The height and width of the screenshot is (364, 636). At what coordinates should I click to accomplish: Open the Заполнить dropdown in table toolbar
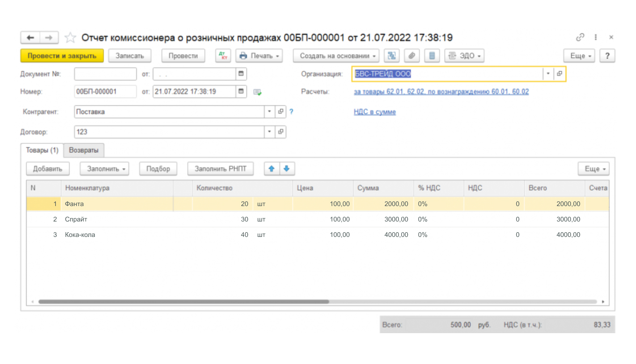click(104, 169)
